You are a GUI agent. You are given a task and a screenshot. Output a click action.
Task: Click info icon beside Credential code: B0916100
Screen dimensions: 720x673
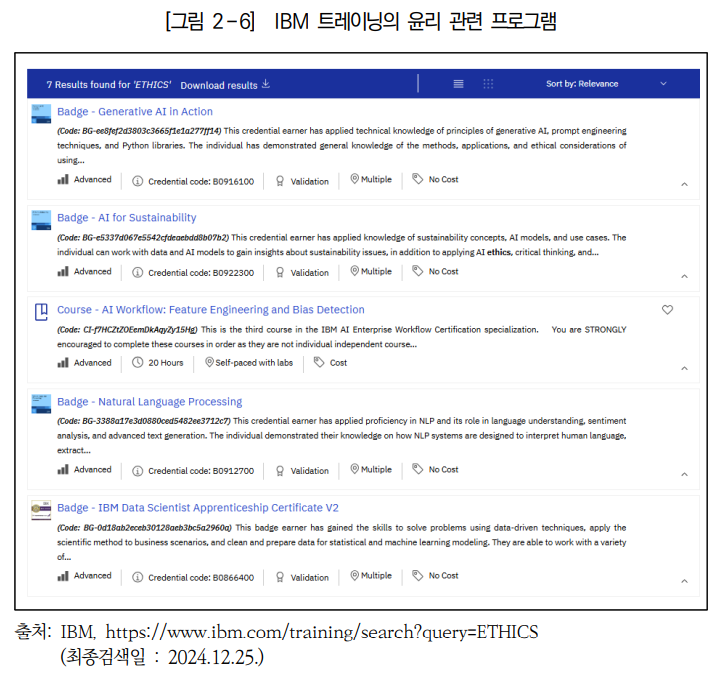click(x=137, y=181)
